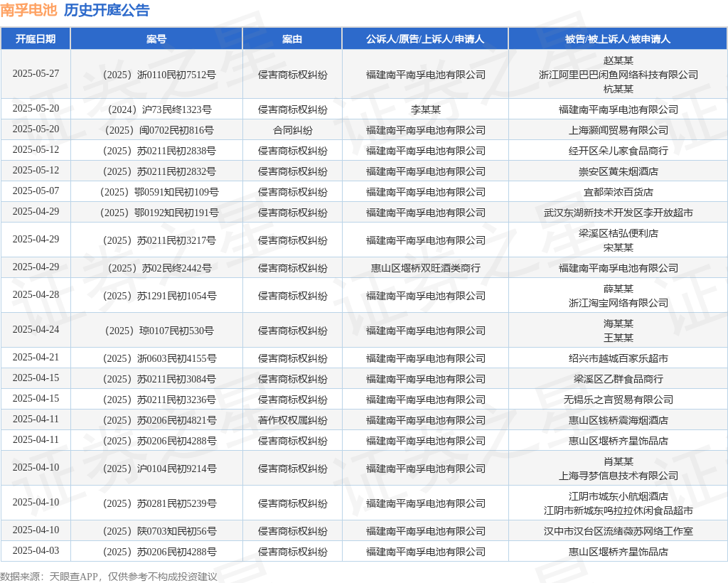
Task: Click plaintiff 惠山区堰桥双旺酒类商行
Action: 425,268
